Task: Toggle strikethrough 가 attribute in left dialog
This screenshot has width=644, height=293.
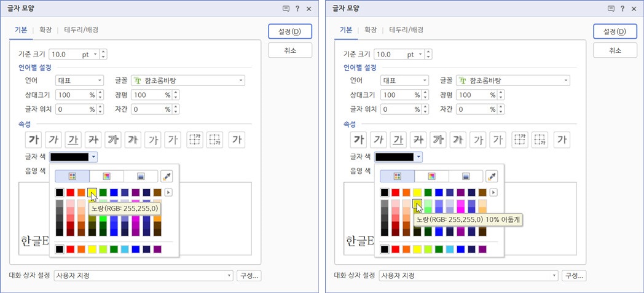Action: tap(93, 140)
